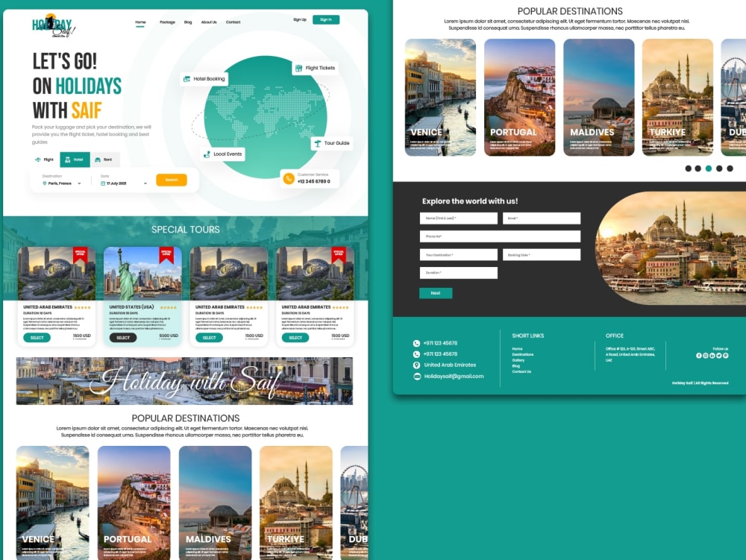This screenshot has height=560, width=746.
Task: Click the Flight Tickets chip icon
Action: tap(299, 68)
